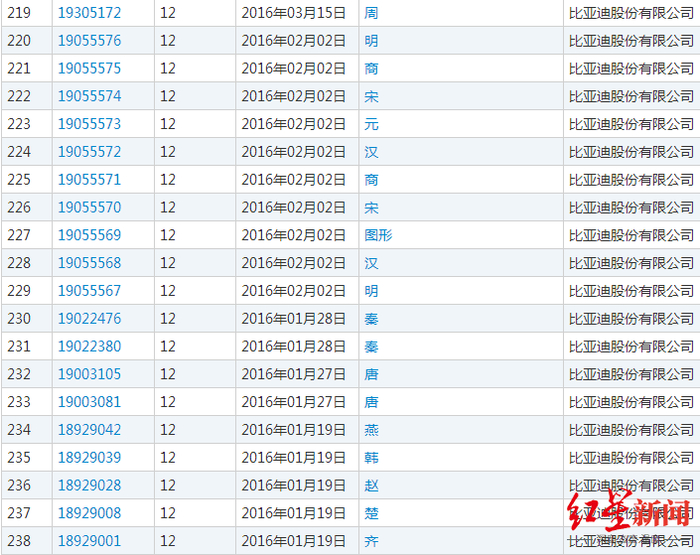Click trademark name 唐 in row 232
Image resolution: width=700 pixels, height=555 pixels.
click(x=371, y=374)
